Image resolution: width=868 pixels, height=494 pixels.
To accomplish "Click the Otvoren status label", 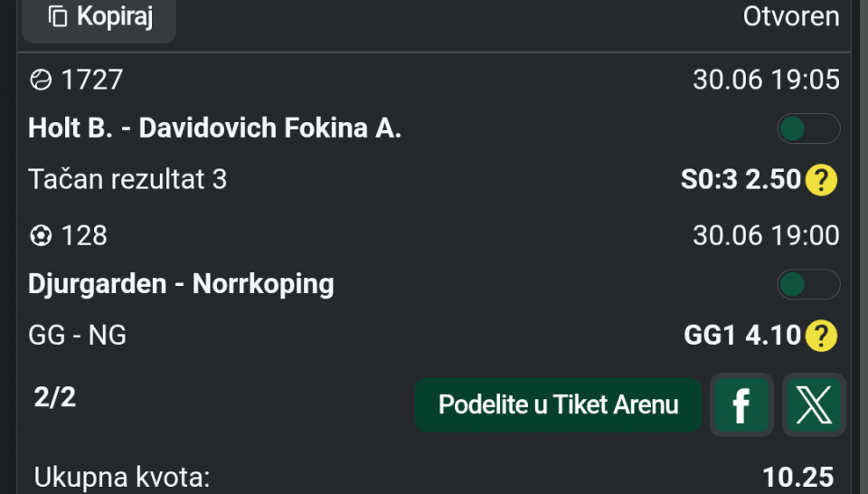I will pyautogui.click(x=791, y=16).
